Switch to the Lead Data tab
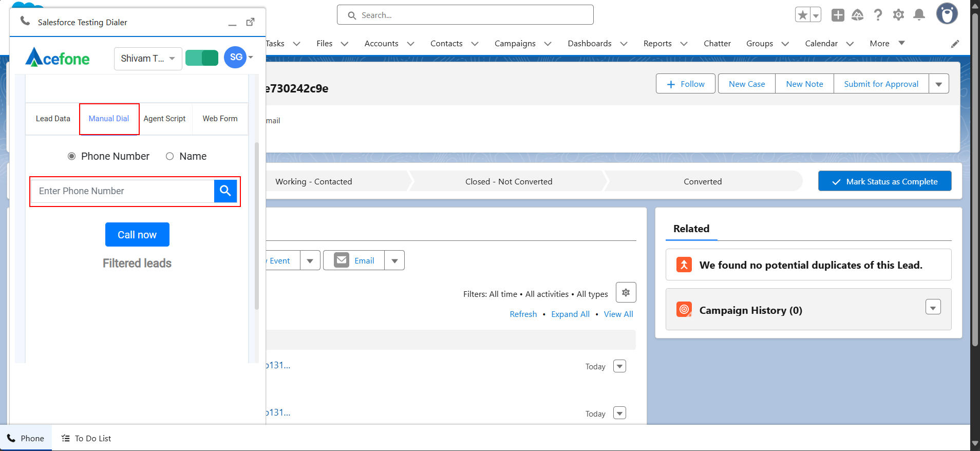Image resolution: width=980 pixels, height=451 pixels. (x=53, y=119)
